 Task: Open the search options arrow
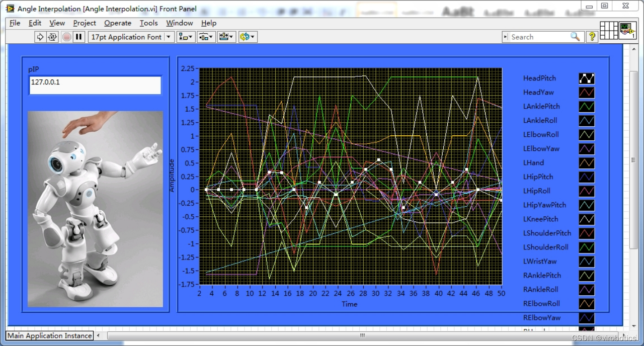505,37
